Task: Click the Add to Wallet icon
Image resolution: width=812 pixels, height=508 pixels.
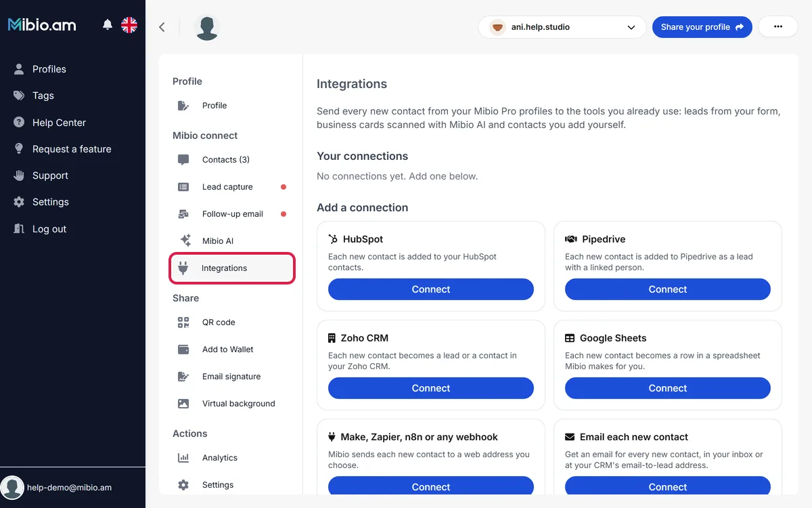Action: pyautogui.click(x=183, y=350)
